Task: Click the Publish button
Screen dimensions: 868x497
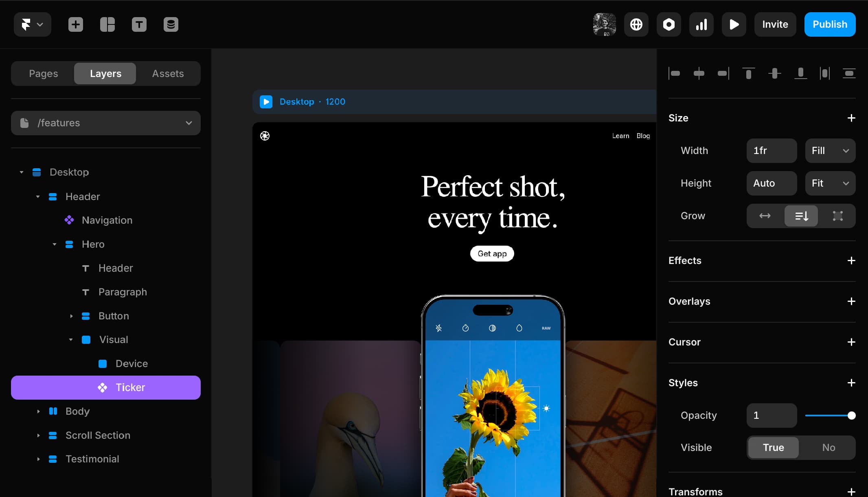Action: (830, 24)
